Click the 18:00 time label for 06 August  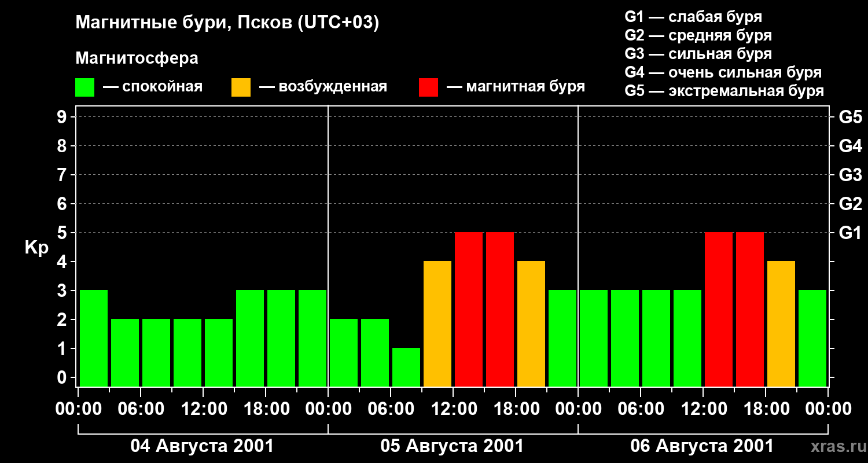coord(766,409)
